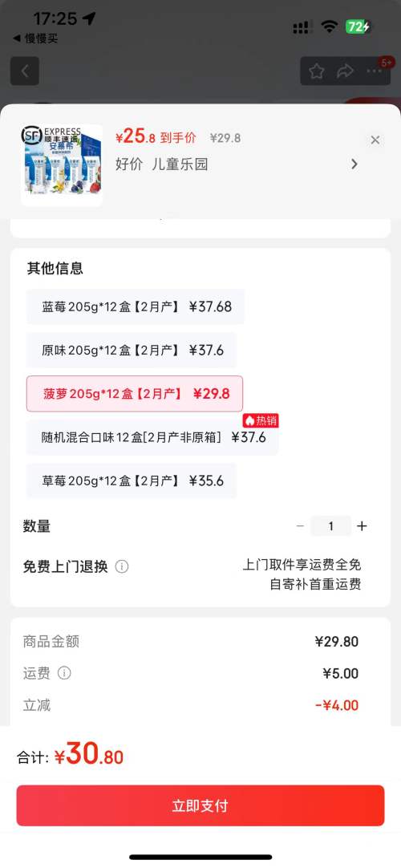The height and width of the screenshot is (868, 401).
Task: Select the 随机混合口味12盒 option
Action: (152, 437)
